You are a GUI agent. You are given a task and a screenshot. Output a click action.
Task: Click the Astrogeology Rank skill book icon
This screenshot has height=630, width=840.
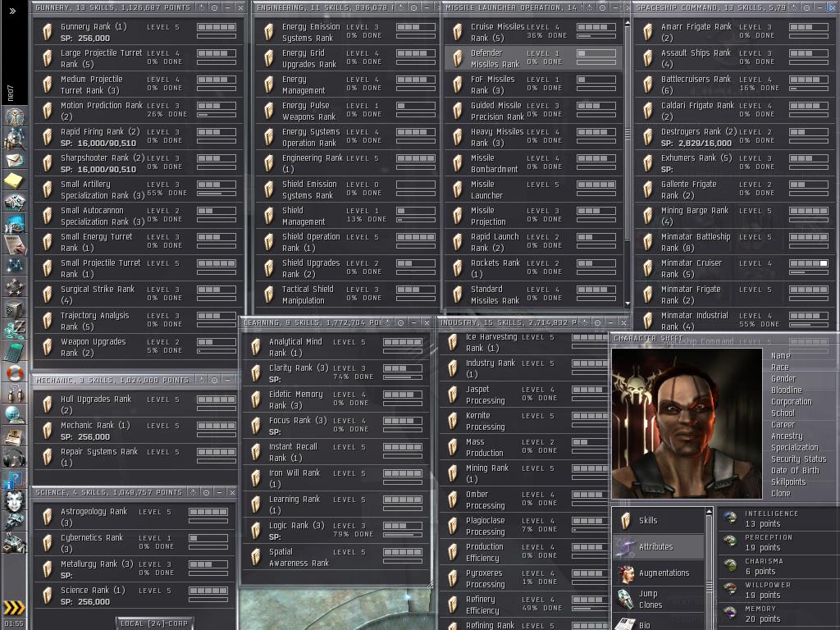[x=47, y=517]
